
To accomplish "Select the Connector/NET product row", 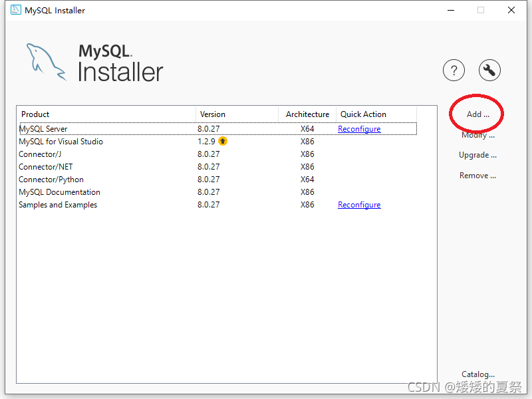I will pyautogui.click(x=218, y=167).
